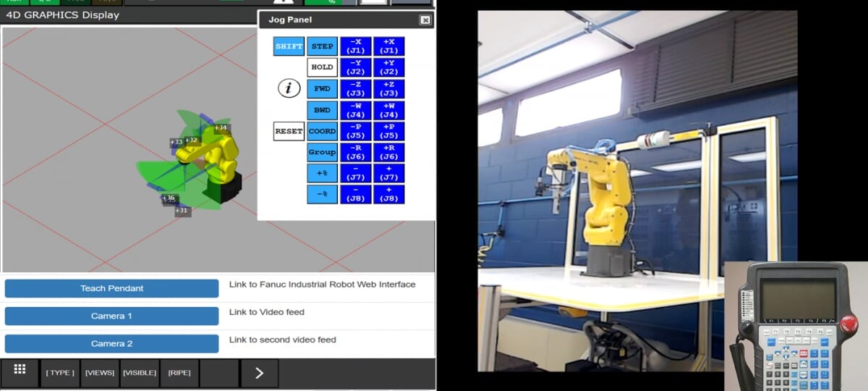Open the Teach Pendant link
The image size is (868, 391).
click(111, 288)
